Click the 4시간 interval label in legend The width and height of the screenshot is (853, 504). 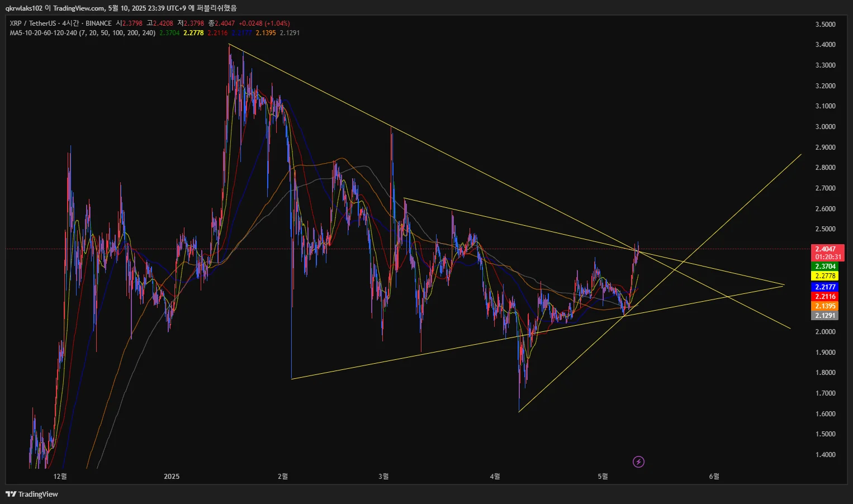[70, 23]
